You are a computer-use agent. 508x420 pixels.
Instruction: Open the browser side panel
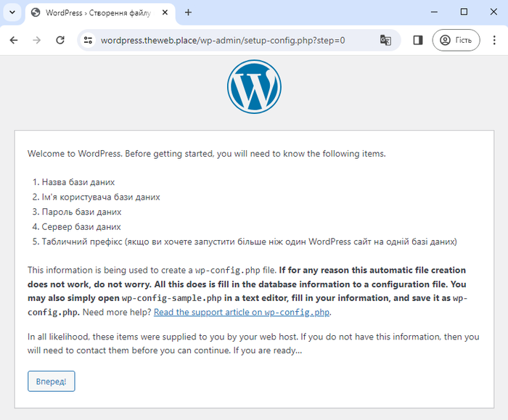coord(418,40)
